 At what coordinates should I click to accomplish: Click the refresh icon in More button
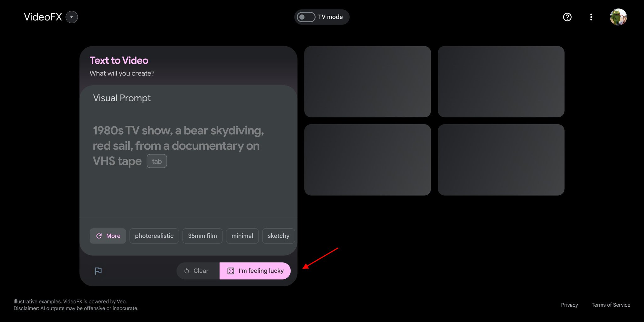tap(99, 236)
